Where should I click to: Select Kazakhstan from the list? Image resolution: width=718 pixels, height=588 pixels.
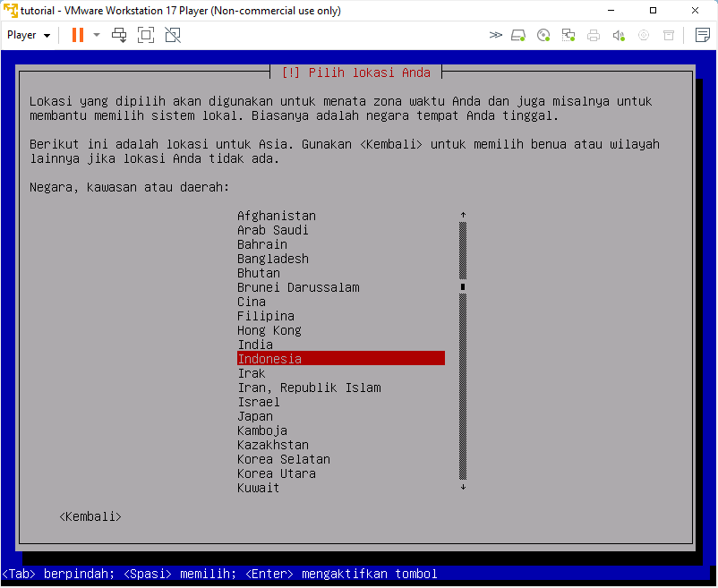(x=341, y=445)
